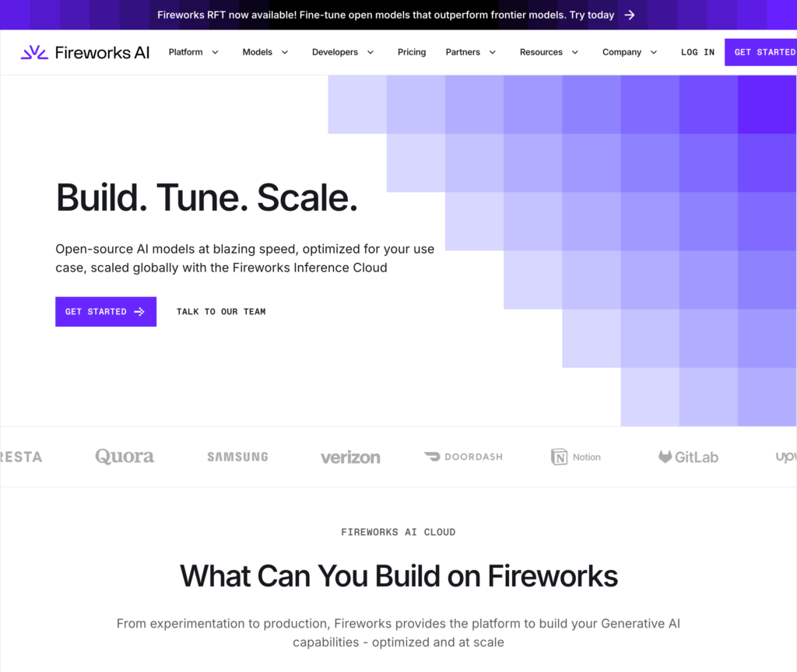Click the Fireworks AI logo icon
This screenshot has width=797, height=672.
34,52
